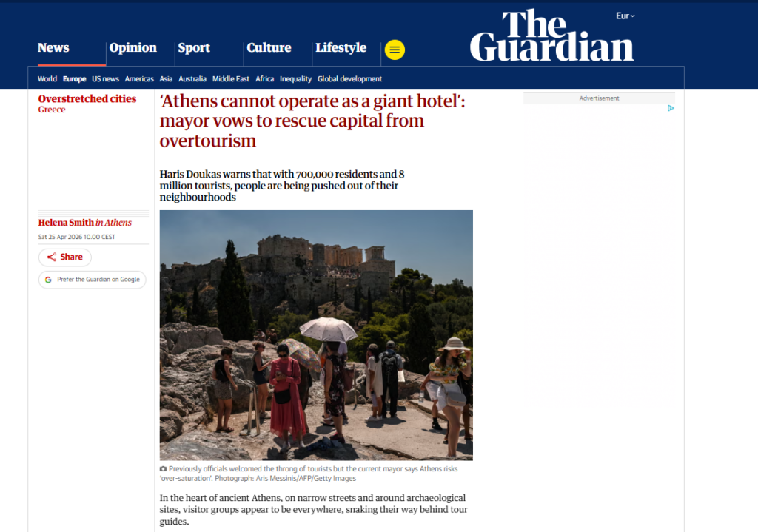The image size is (758, 532).
Task: Open the yellow hamburger menu button
Action: click(x=395, y=50)
